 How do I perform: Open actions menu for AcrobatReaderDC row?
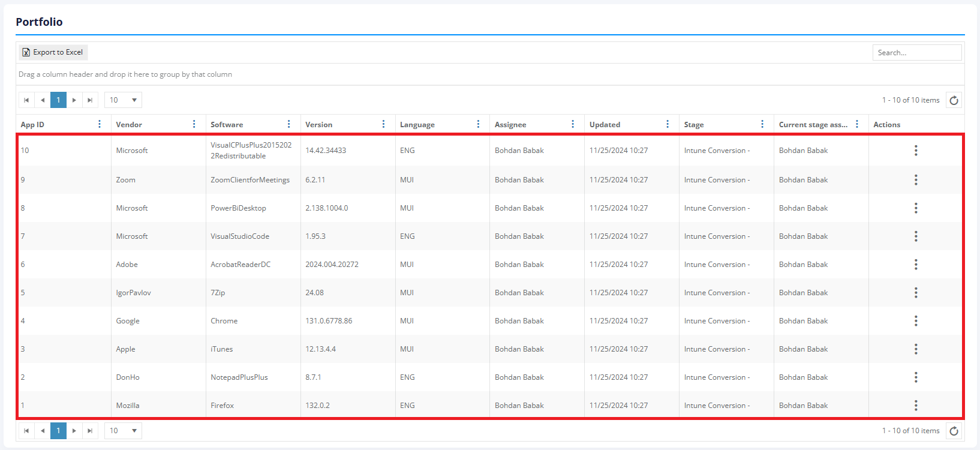pos(916,265)
